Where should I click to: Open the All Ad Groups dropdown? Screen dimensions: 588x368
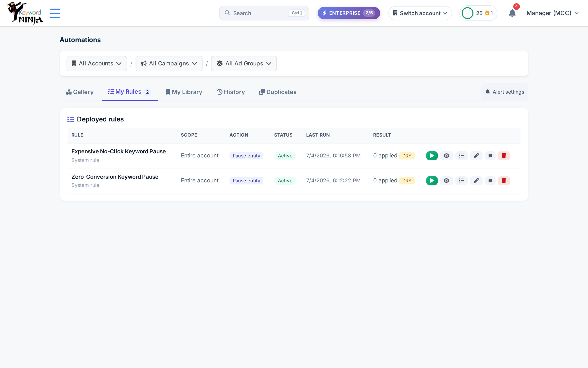coord(244,64)
